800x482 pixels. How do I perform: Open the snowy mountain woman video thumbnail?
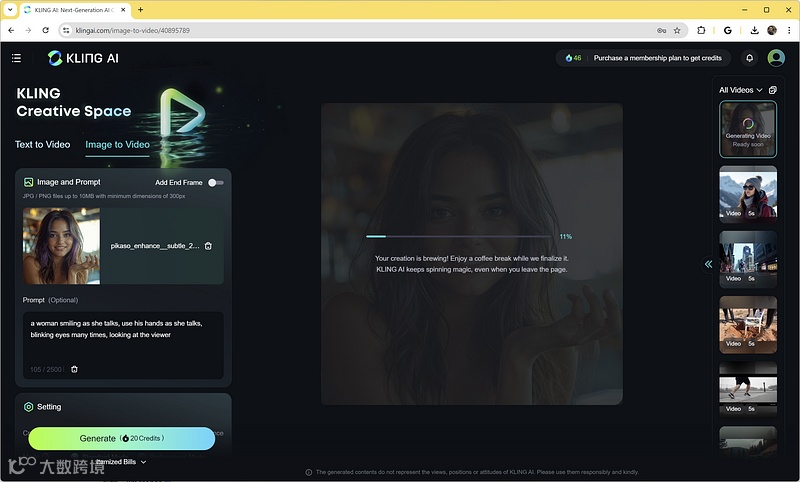(x=748, y=194)
